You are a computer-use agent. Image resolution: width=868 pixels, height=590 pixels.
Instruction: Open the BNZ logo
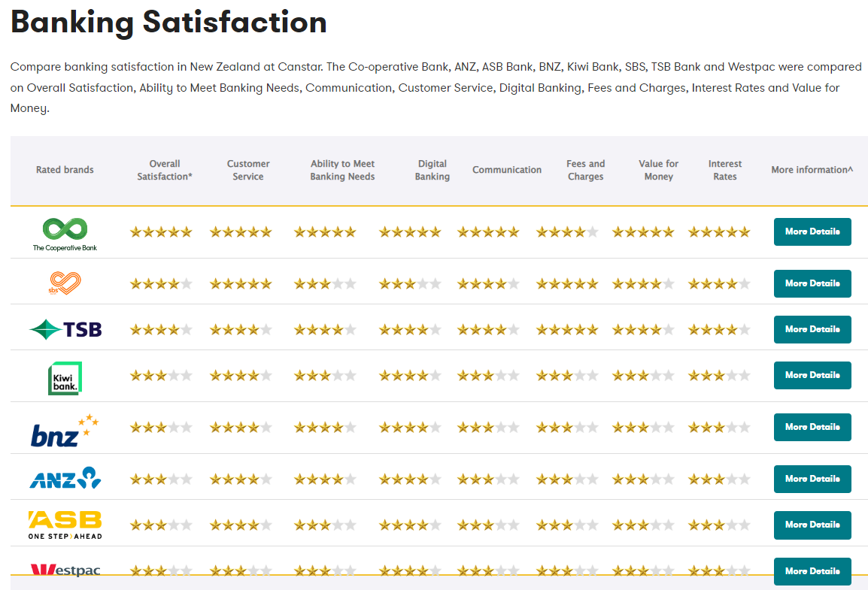pos(65,430)
